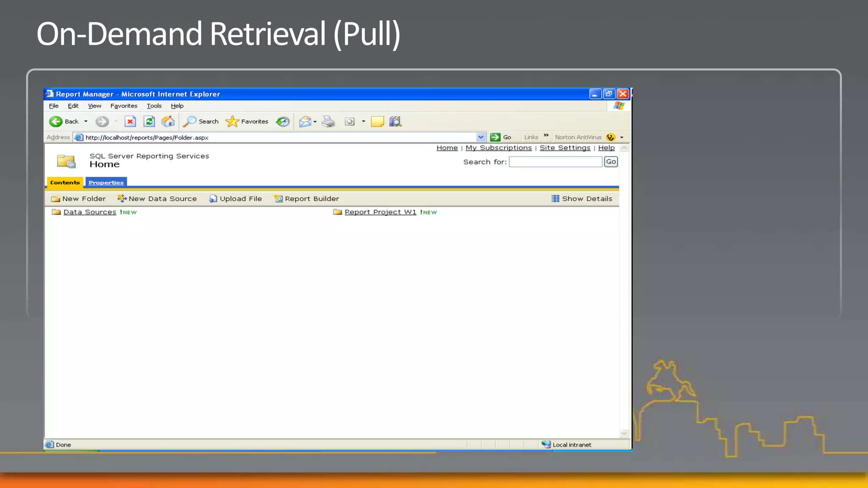Image resolution: width=868 pixels, height=488 pixels.
Task: Open the Edit menu
Action: tap(73, 106)
